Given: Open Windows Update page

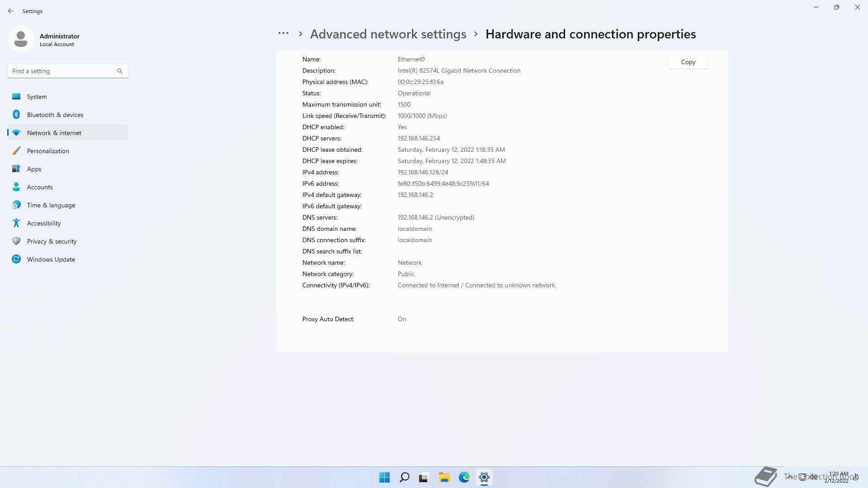Looking at the screenshot, I should 68,259.
